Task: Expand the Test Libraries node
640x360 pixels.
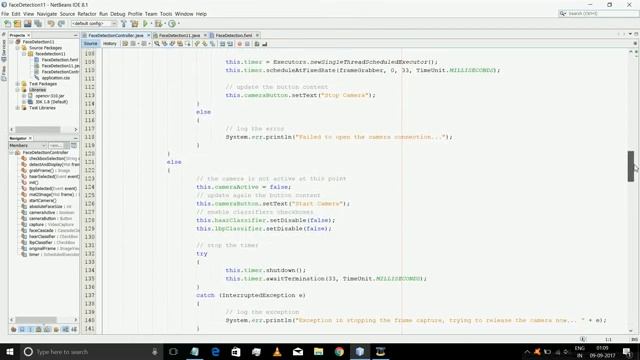Action: pyautogui.click(x=18, y=108)
